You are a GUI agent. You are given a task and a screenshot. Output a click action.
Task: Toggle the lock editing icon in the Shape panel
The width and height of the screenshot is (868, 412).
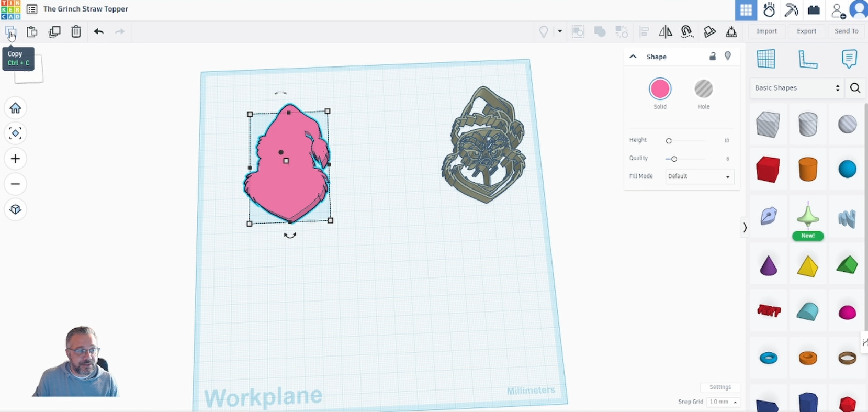712,57
